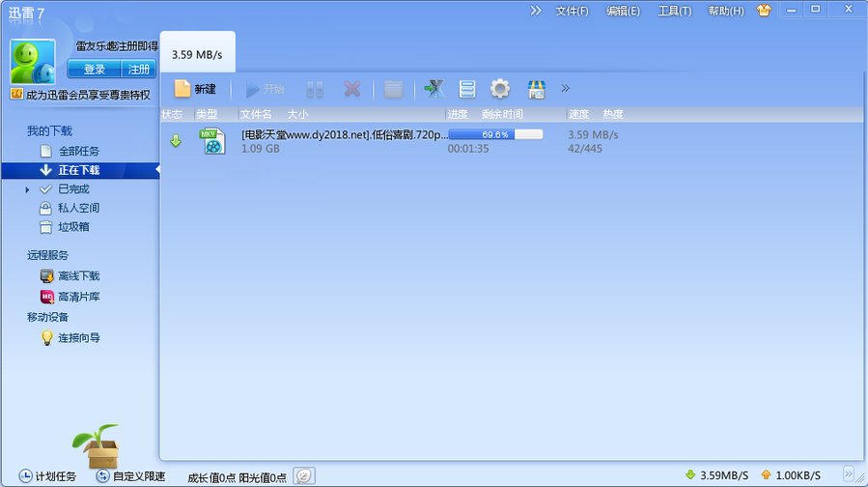Open the download folder icon in the toolbar
The image size is (868, 487).
coord(393,89)
